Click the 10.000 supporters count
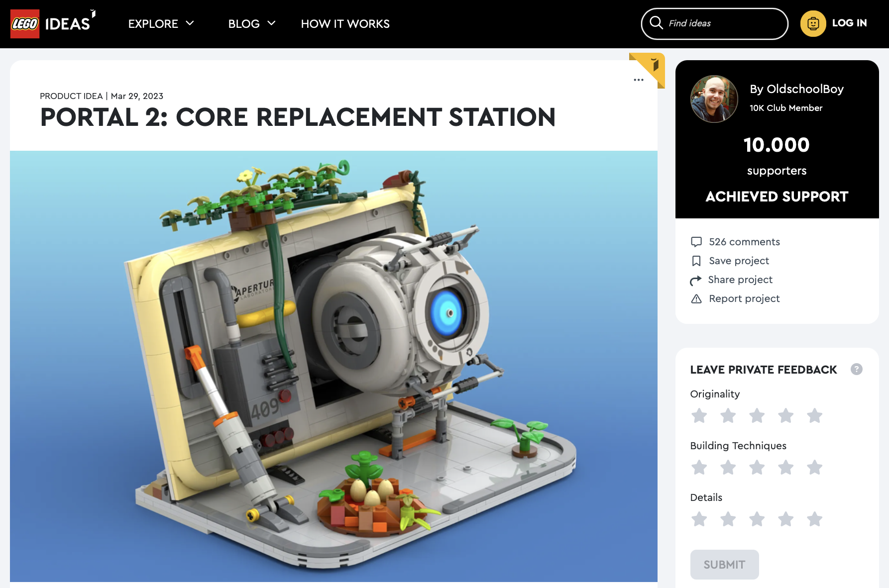889x588 pixels. pyautogui.click(x=777, y=145)
